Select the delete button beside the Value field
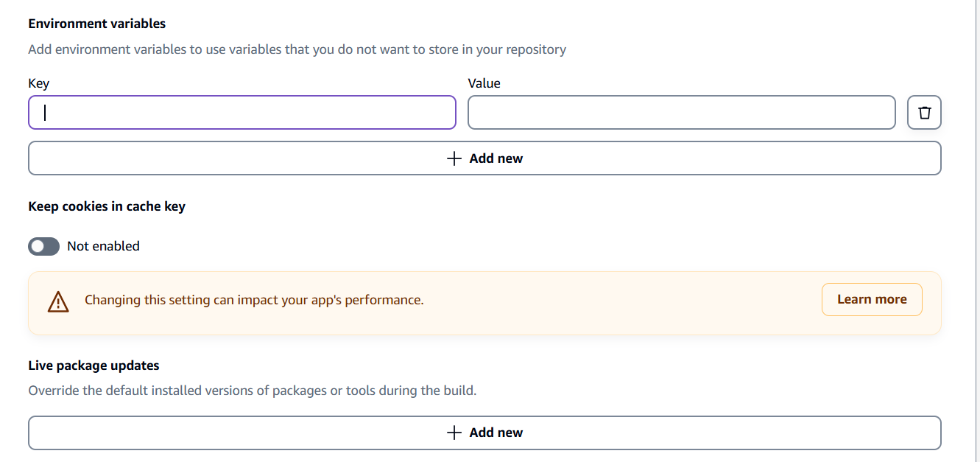 pos(924,112)
